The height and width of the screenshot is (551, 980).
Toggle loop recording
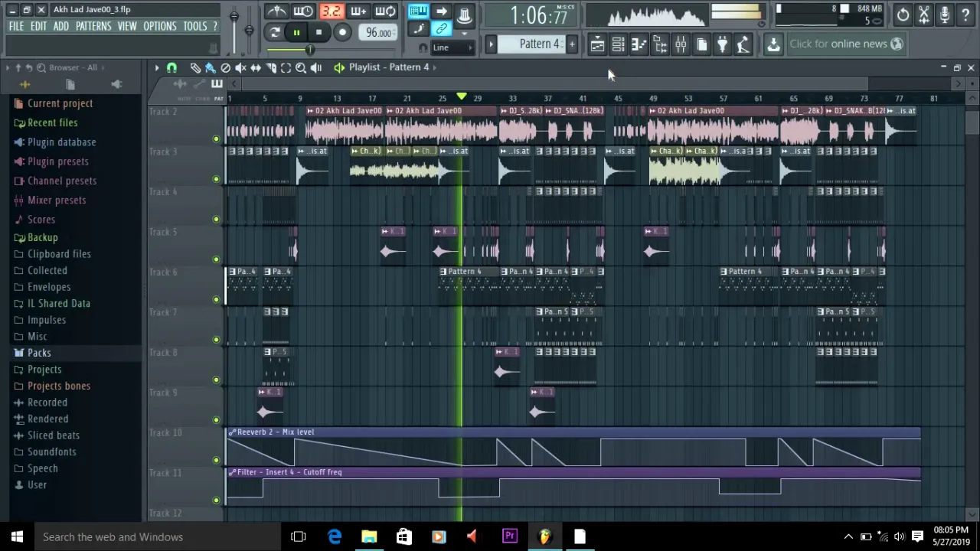385,11
